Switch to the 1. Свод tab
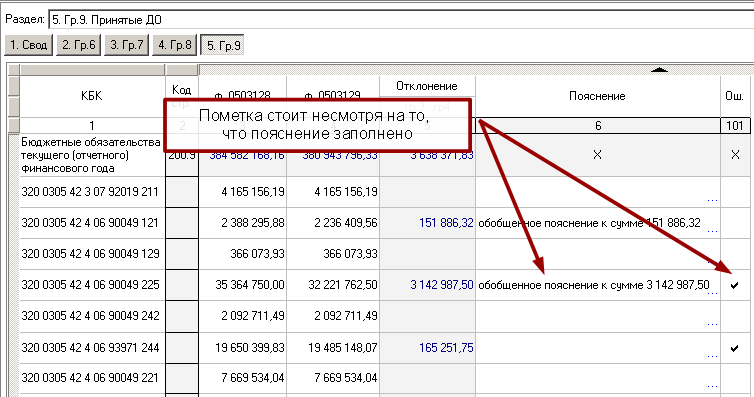This screenshot has width=754, height=397. tap(28, 45)
